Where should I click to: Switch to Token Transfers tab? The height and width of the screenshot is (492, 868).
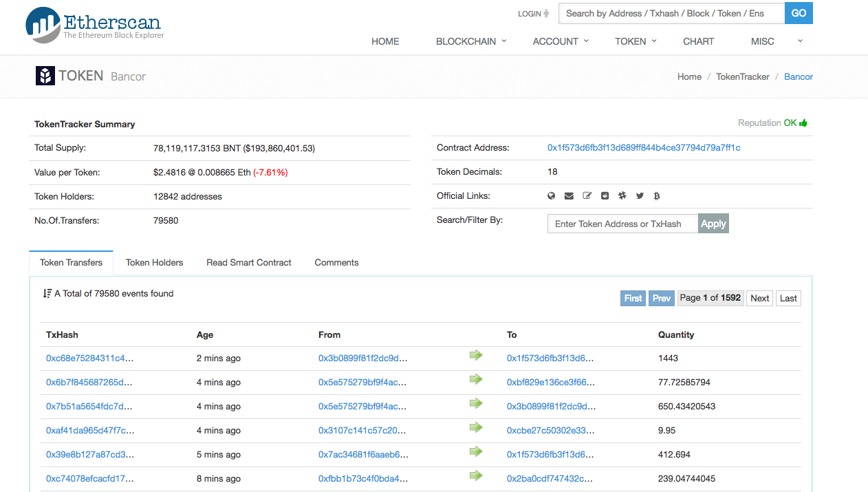(x=71, y=263)
